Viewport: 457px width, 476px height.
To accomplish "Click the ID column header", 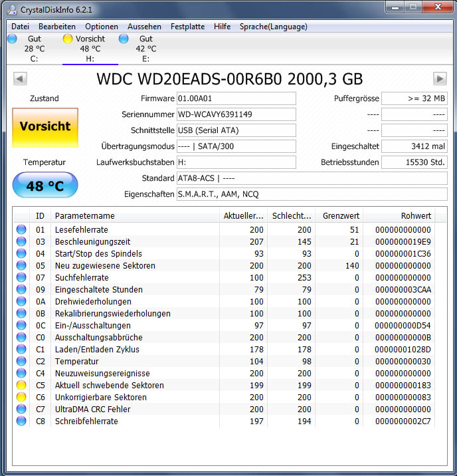I will pyautogui.click(x=40, y=215).
